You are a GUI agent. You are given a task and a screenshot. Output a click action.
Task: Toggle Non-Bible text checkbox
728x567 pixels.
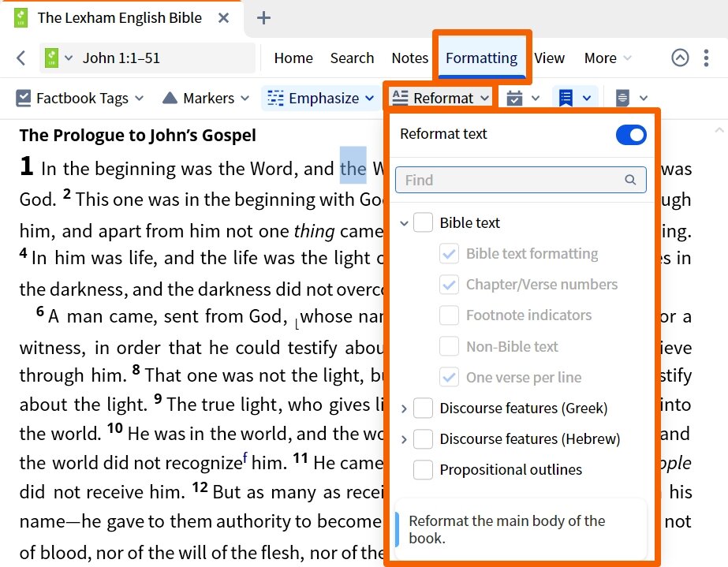click(449, 346)
